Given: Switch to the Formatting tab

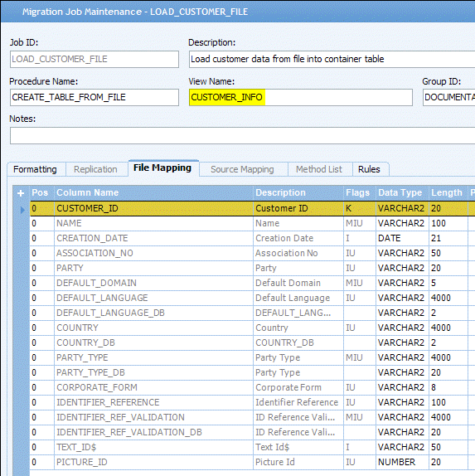Looking at the screenshot, I should (x=35, y=169).
